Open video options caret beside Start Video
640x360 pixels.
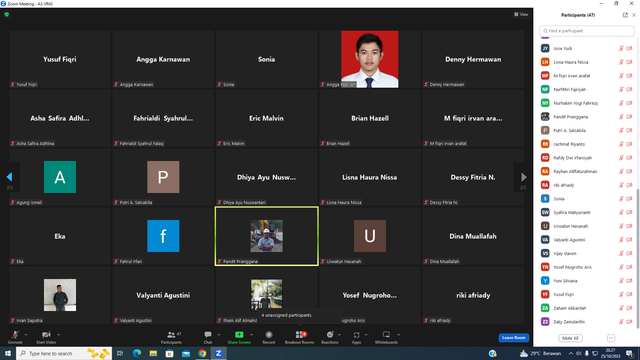pyautogui.click(x=58, y=335)
